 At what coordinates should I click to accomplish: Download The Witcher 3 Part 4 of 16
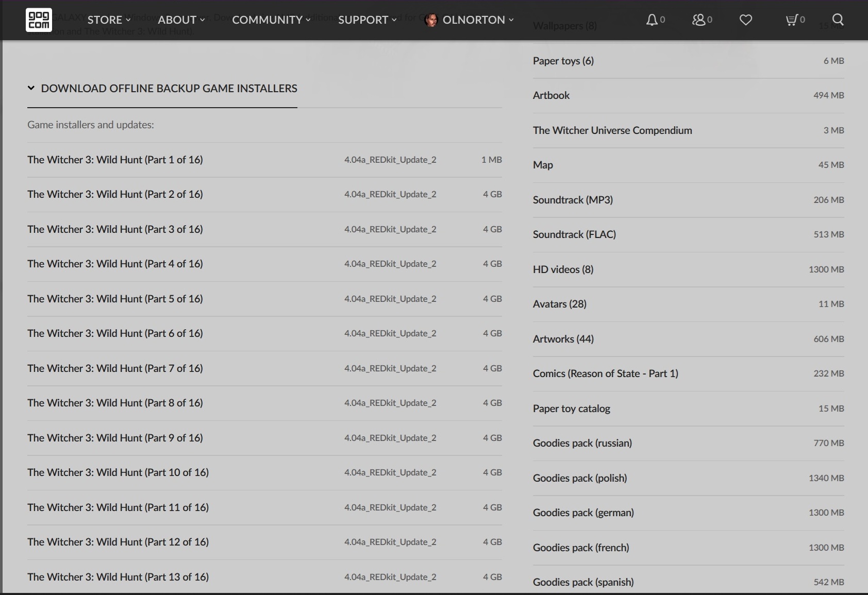[264, 264]
